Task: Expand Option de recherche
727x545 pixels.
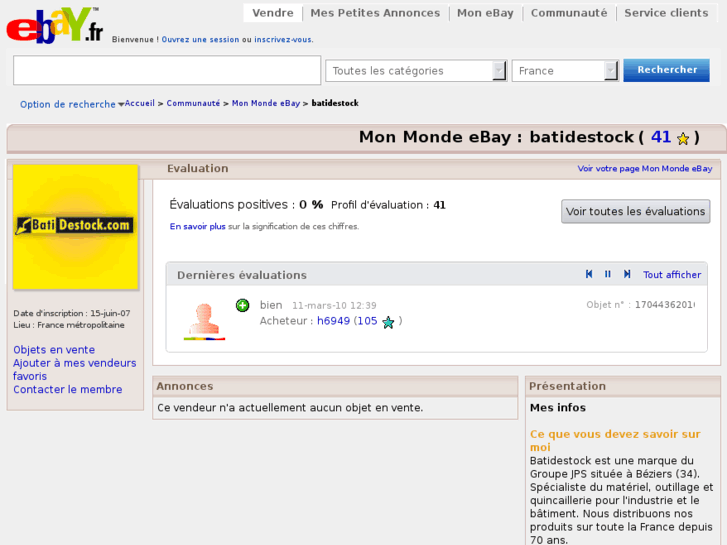Action: 72,104
